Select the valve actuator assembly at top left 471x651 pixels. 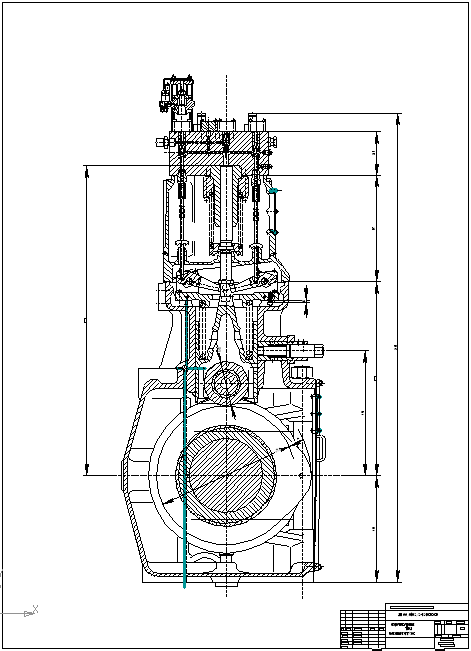click(177, 98)
